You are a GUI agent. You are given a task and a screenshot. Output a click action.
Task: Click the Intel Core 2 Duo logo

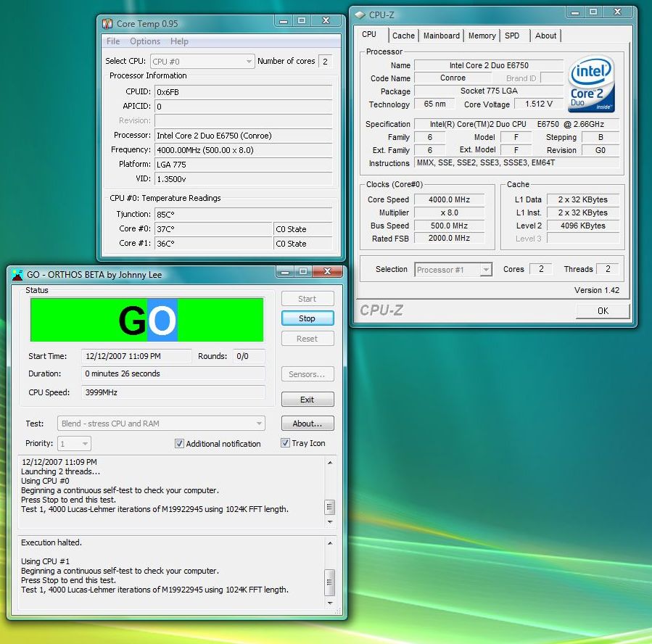pyautogui.click(x=591, y=84)
